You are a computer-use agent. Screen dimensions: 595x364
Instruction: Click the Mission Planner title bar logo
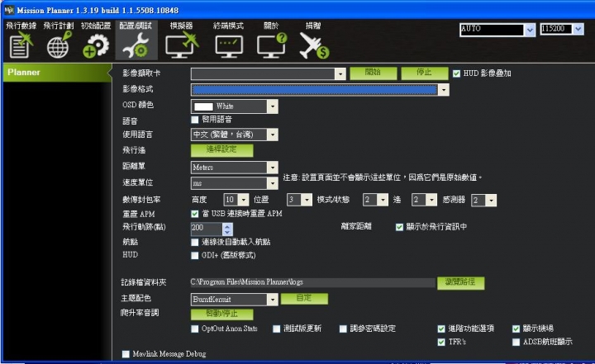tap(9, 10)
